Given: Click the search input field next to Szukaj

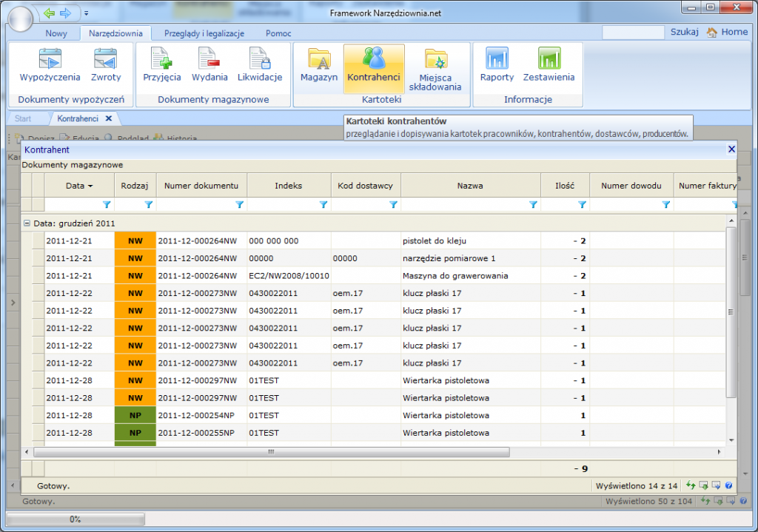Looking at the screenshot, I should 633,32.
